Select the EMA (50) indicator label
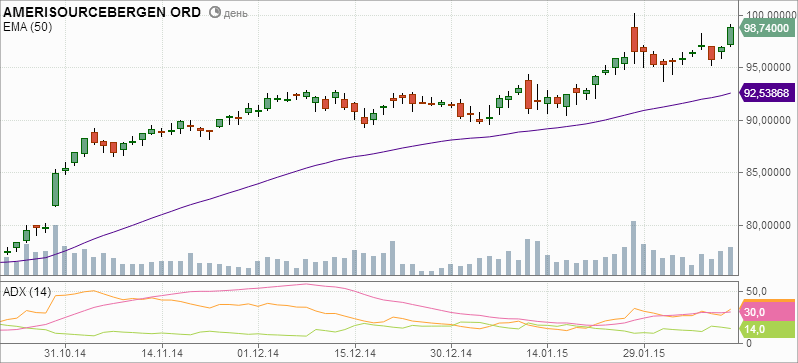The height and width of the screenshot is (363, 798). coord(27,27)
